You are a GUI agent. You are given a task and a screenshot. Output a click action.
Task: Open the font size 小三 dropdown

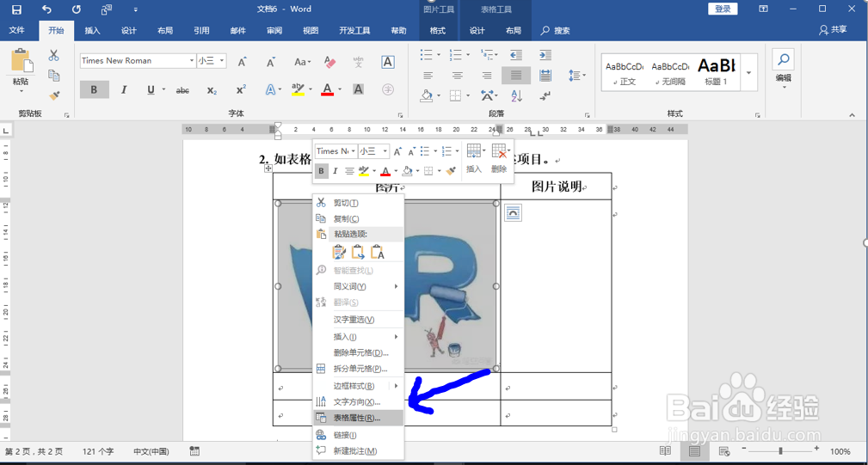pyautogui.click(x=222, y=61)
